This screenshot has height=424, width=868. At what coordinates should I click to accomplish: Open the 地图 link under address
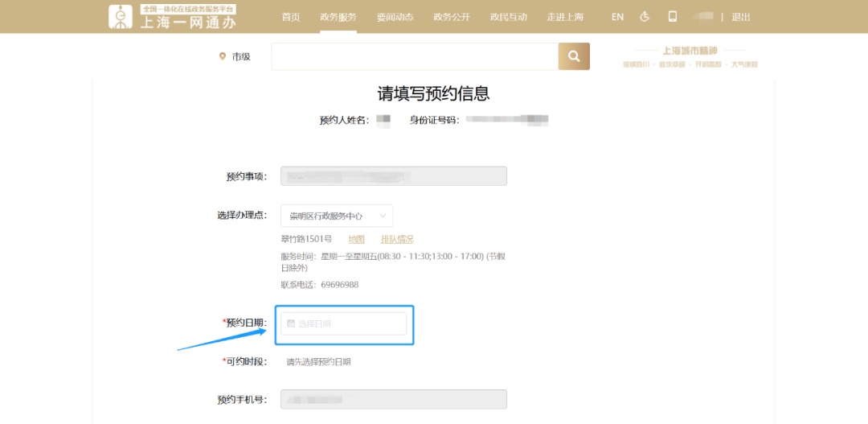point(356,239)
